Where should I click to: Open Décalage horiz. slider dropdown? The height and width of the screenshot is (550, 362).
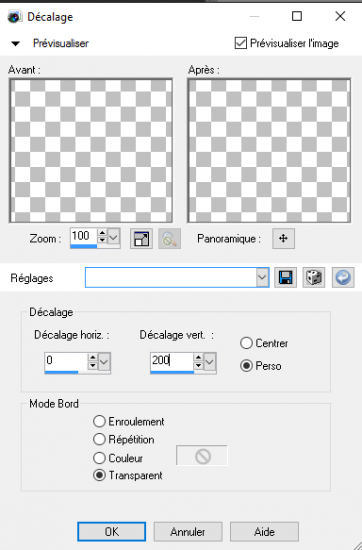(x=104, y=362)
